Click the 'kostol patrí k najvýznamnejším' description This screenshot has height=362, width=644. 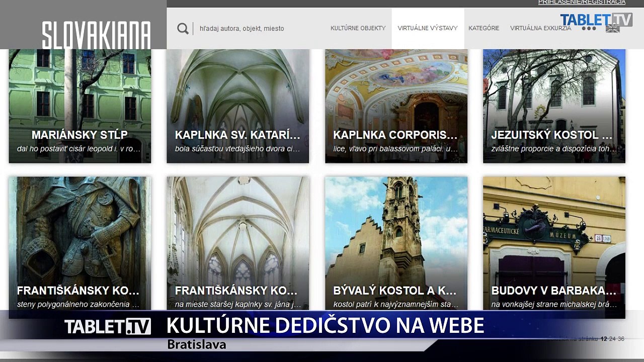[396, 305]
